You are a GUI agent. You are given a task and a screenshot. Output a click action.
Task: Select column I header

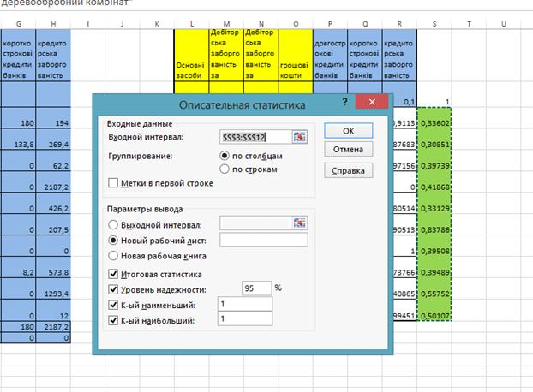click(87, 24)
